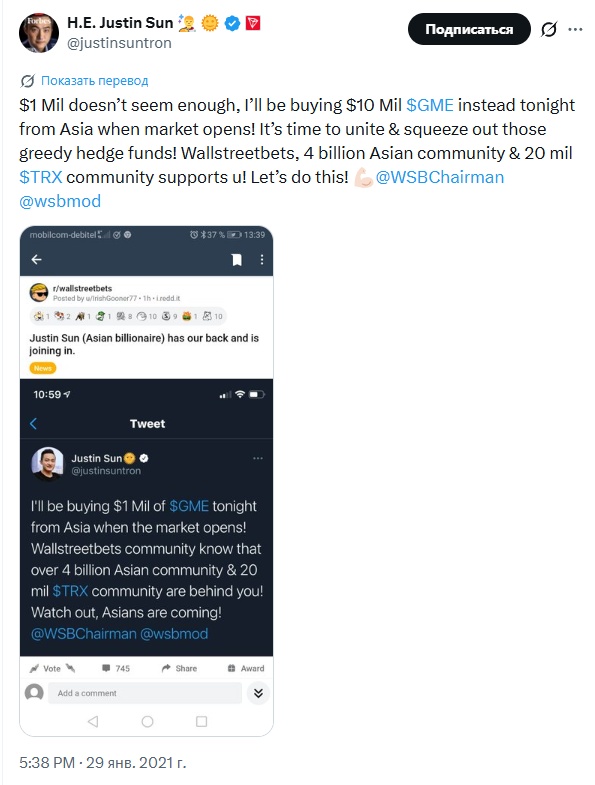Click the sun emoji next to the name

tap(210, 23)
